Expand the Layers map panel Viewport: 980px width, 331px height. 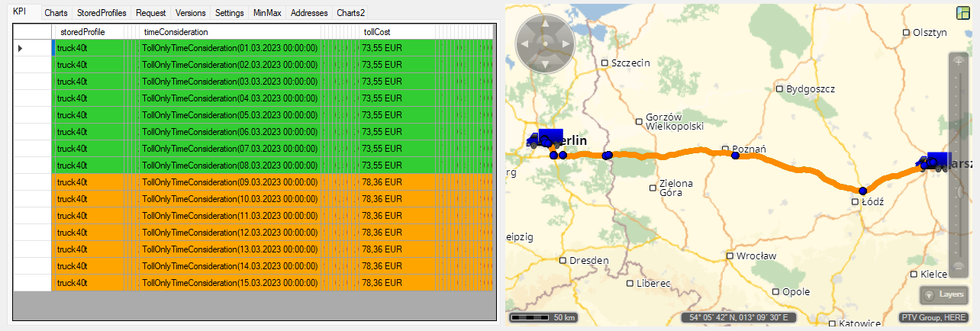point(943,294)
